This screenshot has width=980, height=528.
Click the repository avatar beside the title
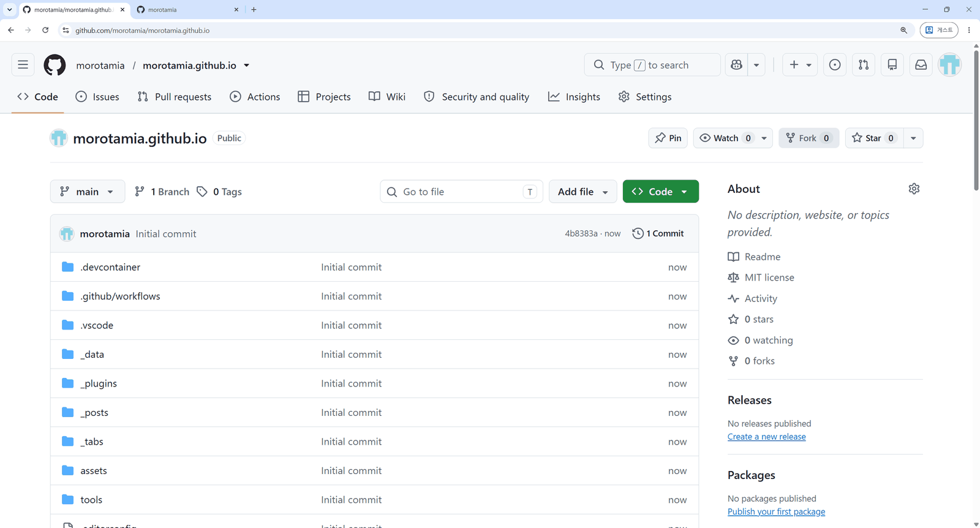click(x=59, y=138)
